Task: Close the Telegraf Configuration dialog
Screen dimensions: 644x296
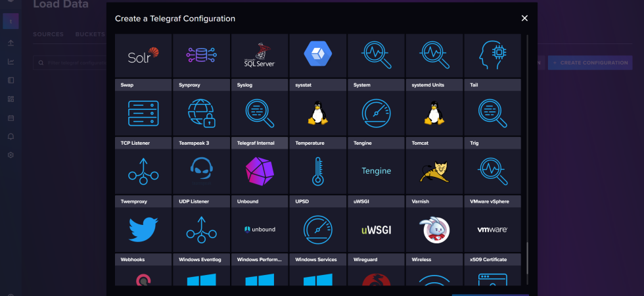Action: [524, 18]
